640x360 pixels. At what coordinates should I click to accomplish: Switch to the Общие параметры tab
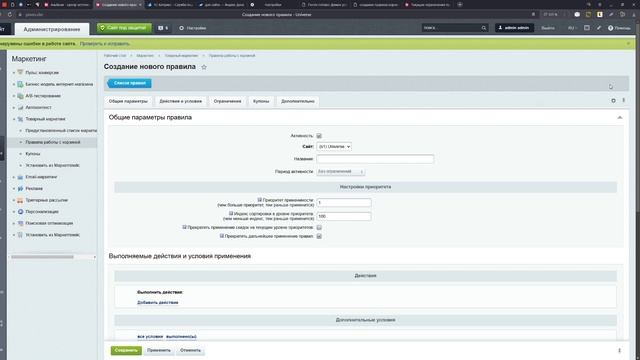pos(128,101)
